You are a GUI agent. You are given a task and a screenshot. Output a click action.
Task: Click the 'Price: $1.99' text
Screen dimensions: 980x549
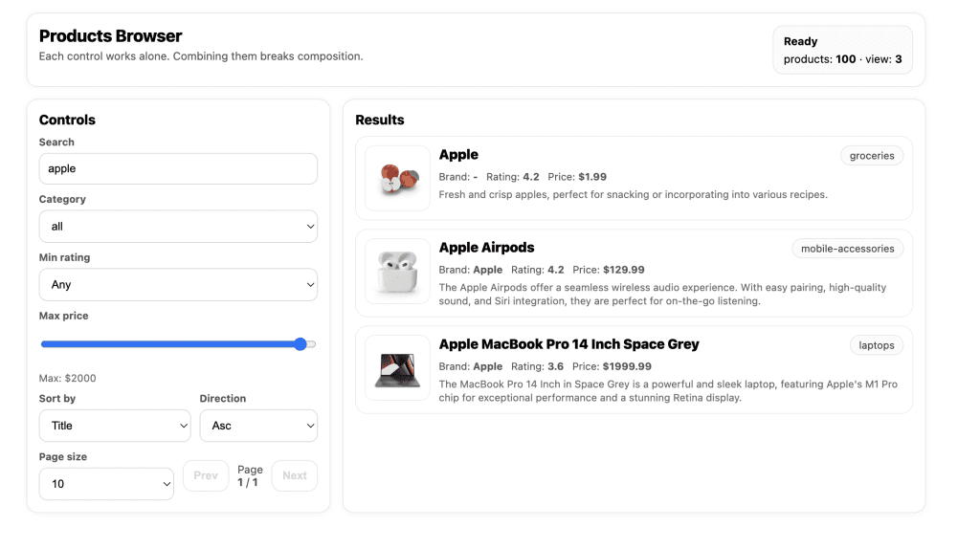click(577, 177)
